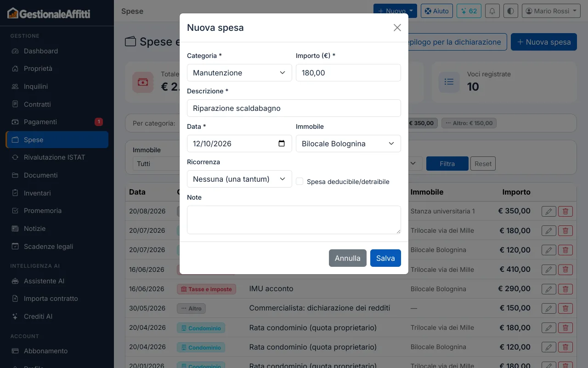This screenshot has height=368, width=588.
Task: Click the Pagamenti wallet icon in sidebar
Action: click(x=15, y=122)
